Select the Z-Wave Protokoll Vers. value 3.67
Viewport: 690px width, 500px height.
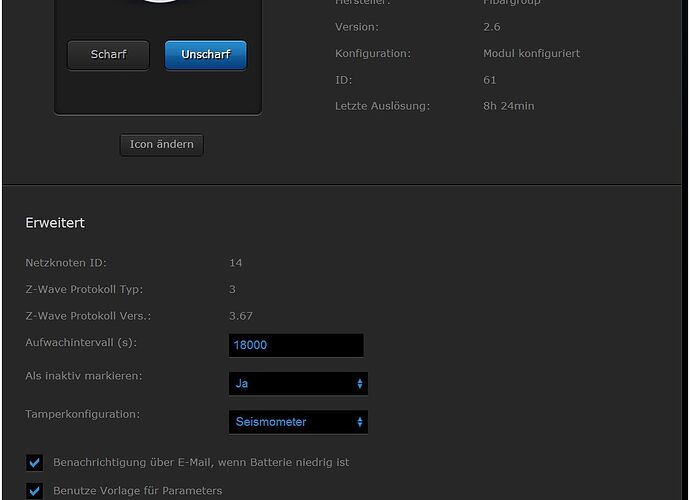(x=241, y=316)
